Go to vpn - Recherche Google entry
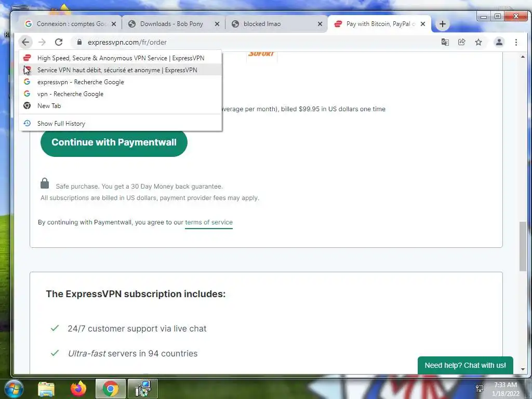This screenshot has height=399, width=532. tap(121, 94)
